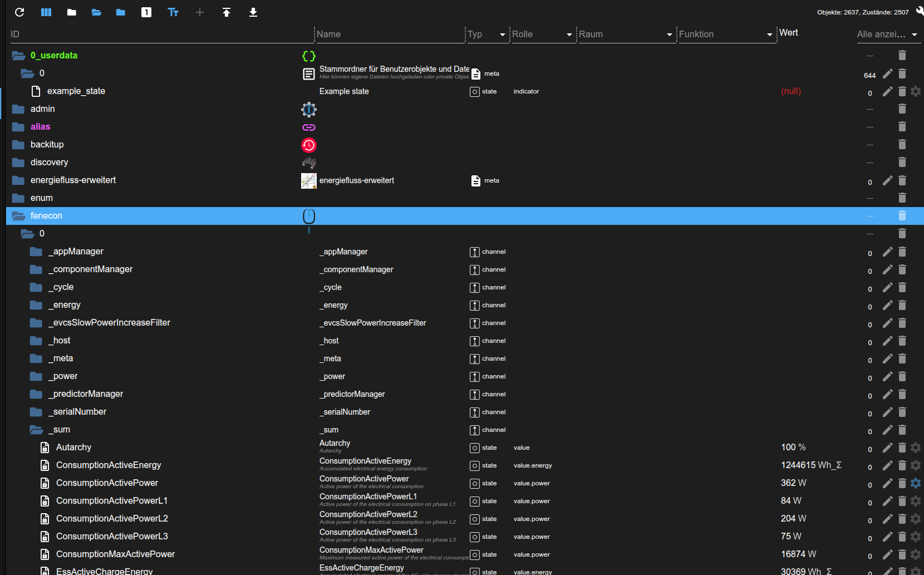Screen dimensions: 924x575
Task: Click the trash icon for backitup
Action: (902, 145)
